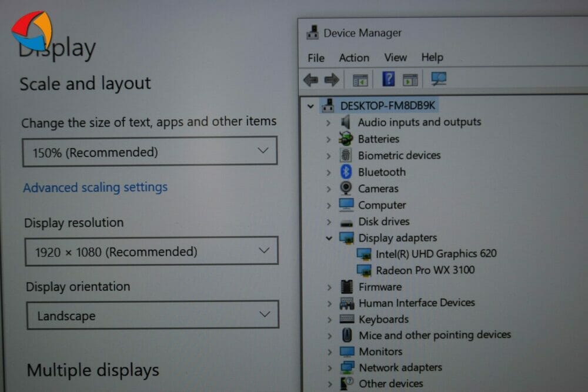This screenshot has height=392, width=588.
Task: Click the Radeon Pro WX 3100 icon
Action: [364, 270]
